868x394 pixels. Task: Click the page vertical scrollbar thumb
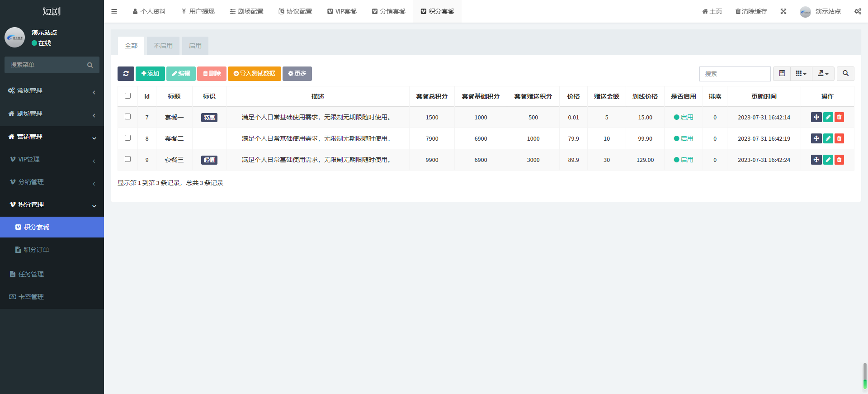(865, 375)
